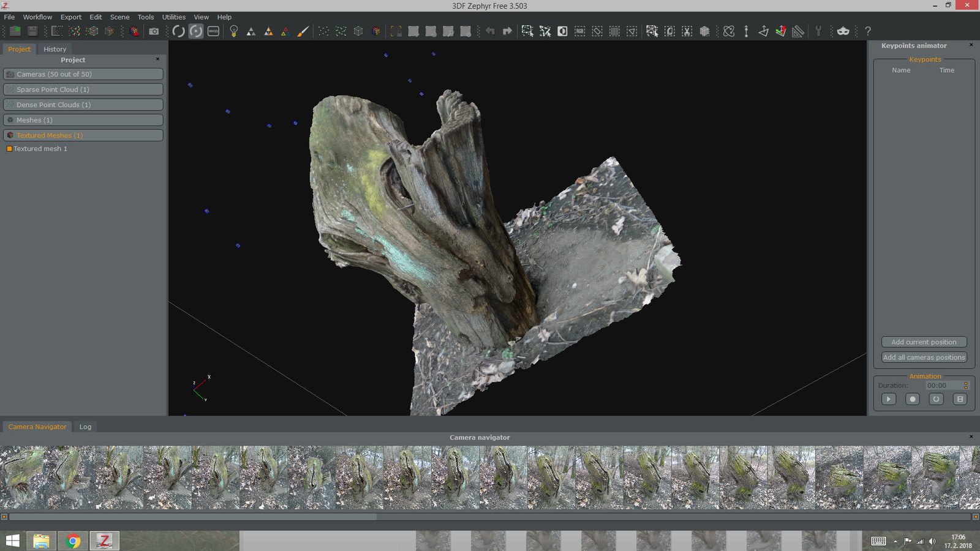Activate the RGB filter selection tool
This screenshot has height=551, width=980.
[579, 31]
